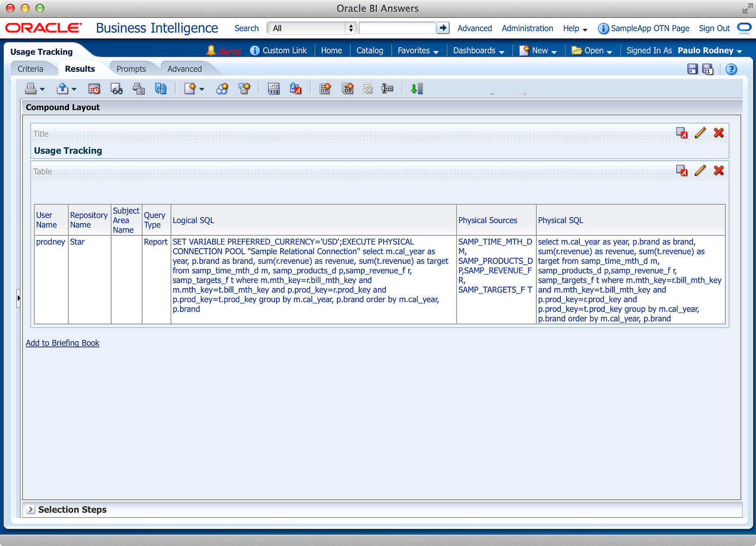
Task: Click the Export analysis toolbar icon
Action: (x=63, y=88)
